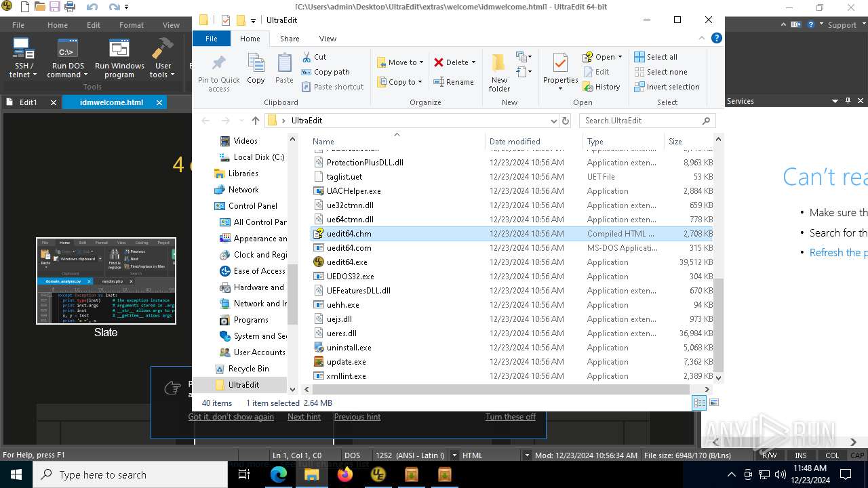Screen dimensions: 868x488
Task: Click Select all in ribbon
Action: pos(655,57)
